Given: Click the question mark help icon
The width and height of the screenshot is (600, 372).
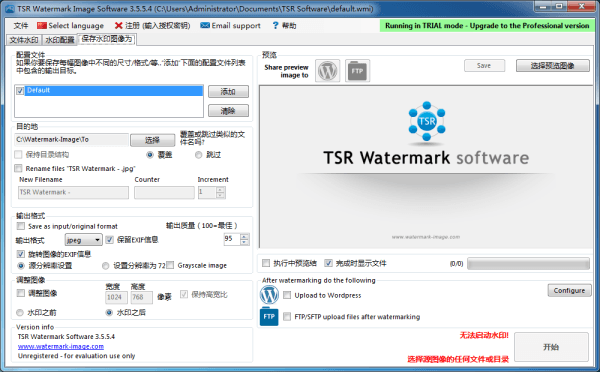Looking at the screenshot, I should click(276, 26).
